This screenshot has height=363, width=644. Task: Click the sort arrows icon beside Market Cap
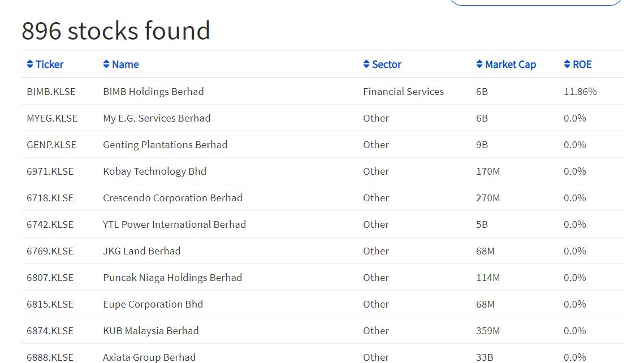[x=479, y=64]
